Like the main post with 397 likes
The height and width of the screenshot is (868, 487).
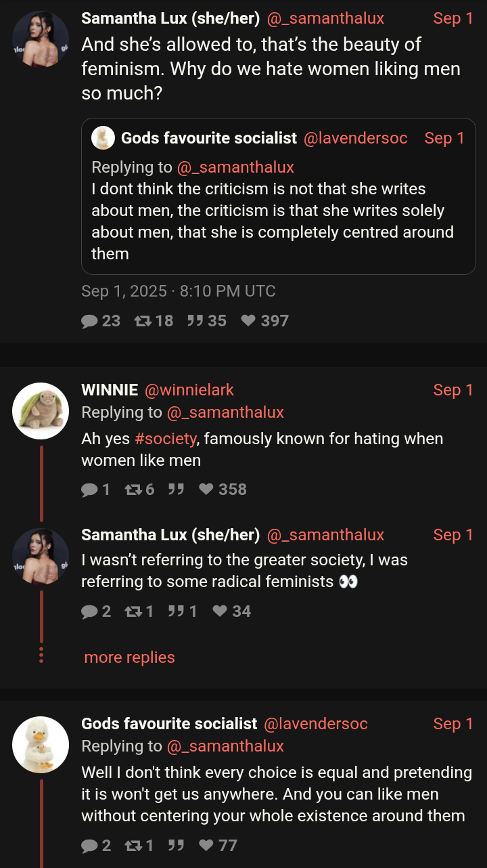pos(248,321)
